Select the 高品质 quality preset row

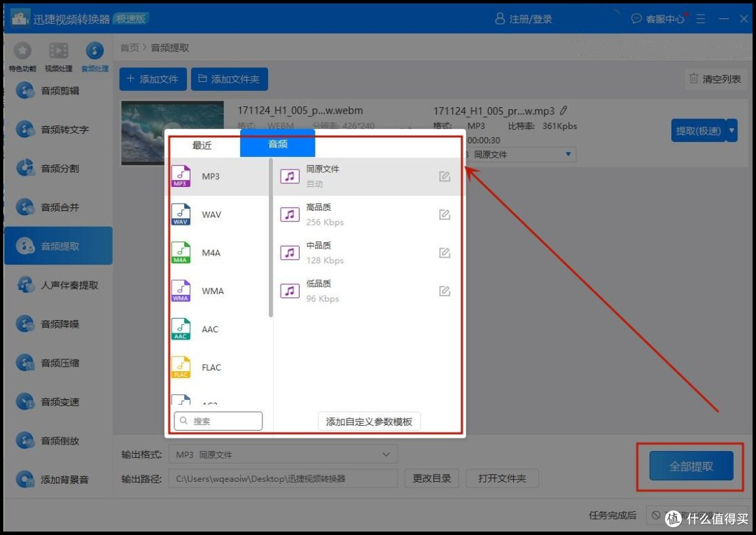(367, 215)
